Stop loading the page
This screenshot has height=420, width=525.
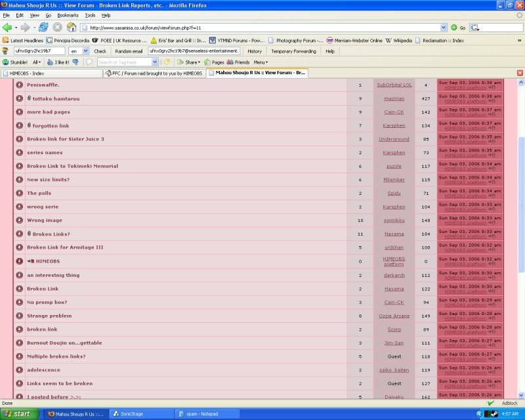pyautogui.click(x=57, y=27)
